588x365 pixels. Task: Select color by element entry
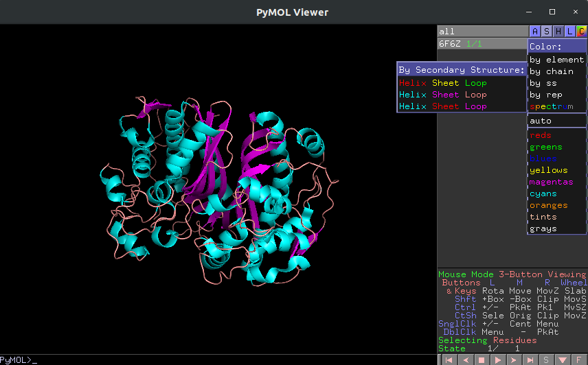556,60
